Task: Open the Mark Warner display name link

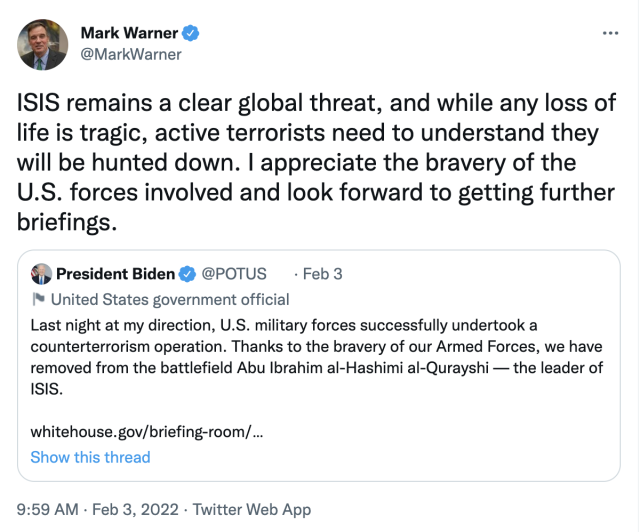Action: click(x=126, y=33)
